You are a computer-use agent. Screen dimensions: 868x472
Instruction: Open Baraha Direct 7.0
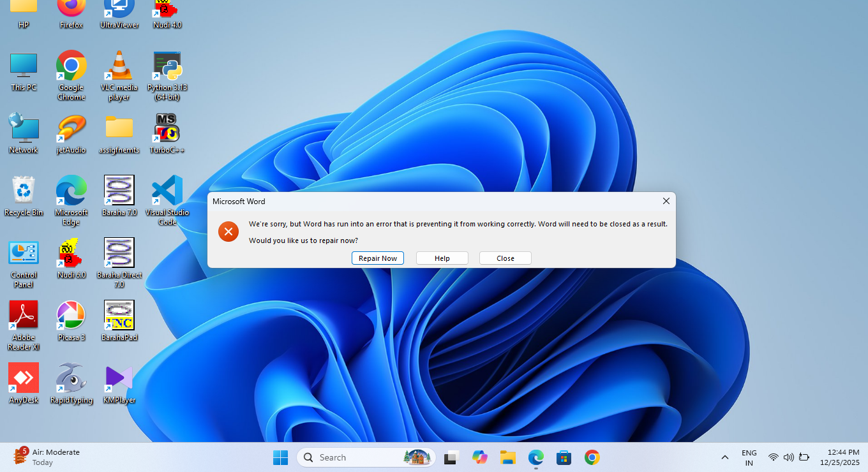(119, 254)
